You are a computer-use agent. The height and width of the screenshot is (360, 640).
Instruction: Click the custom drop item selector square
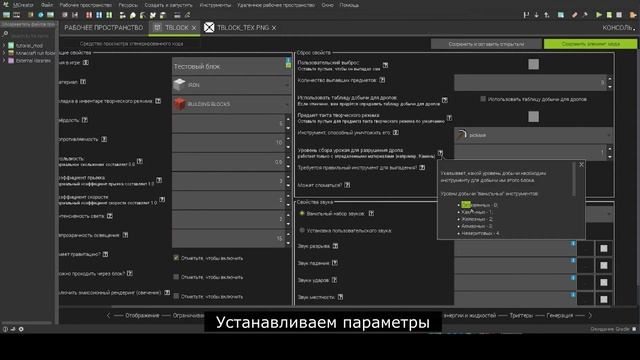pos(533,64)
